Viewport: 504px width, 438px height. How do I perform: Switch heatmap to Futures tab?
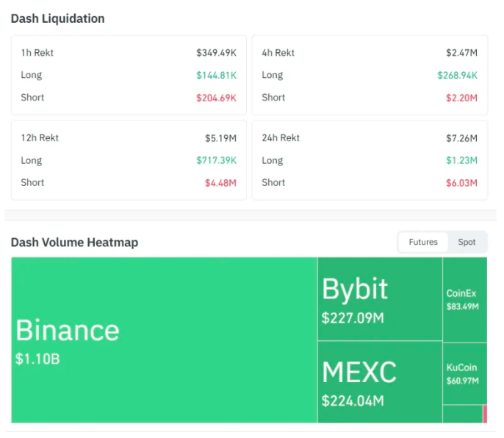(423, 242)
